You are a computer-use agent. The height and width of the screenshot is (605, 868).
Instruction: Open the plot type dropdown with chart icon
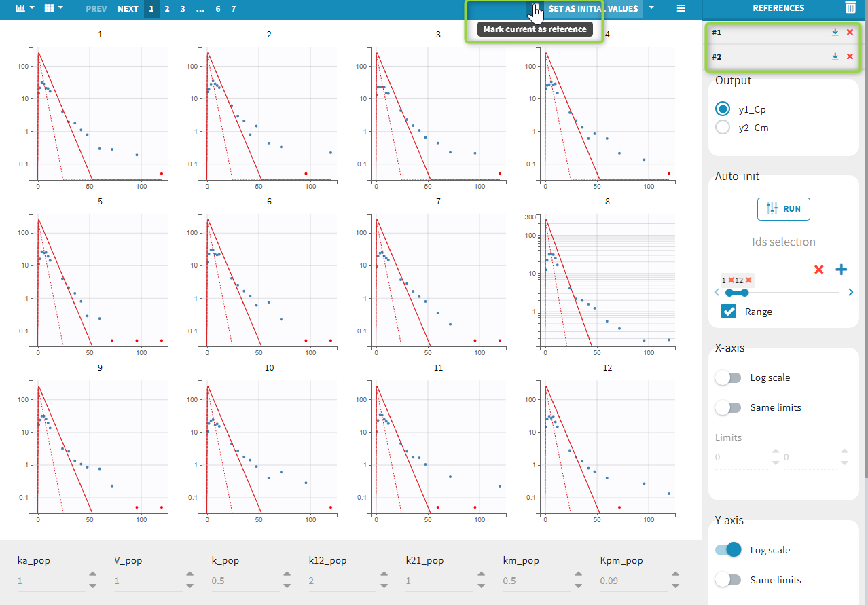click(x=24, y=9)
